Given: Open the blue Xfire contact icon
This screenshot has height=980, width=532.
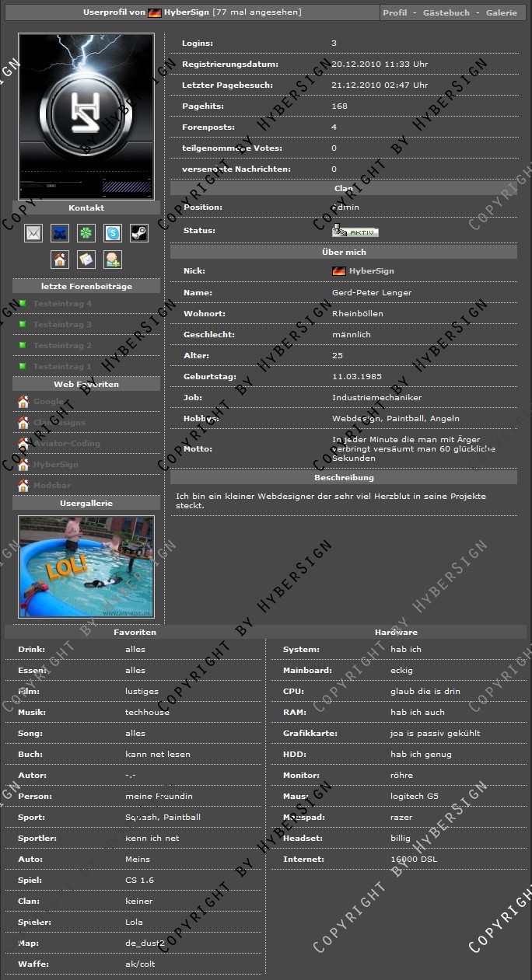Looking at the screenshot, I should click(60, 232).
